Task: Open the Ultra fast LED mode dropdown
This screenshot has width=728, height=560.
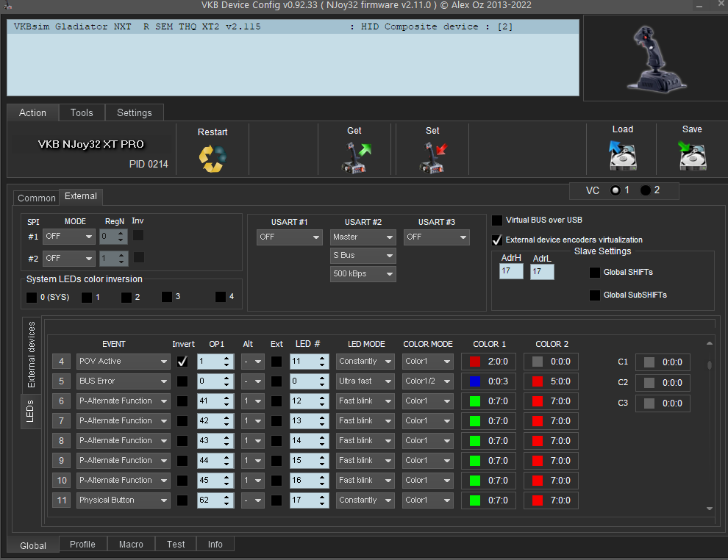Action: (365, 381)
